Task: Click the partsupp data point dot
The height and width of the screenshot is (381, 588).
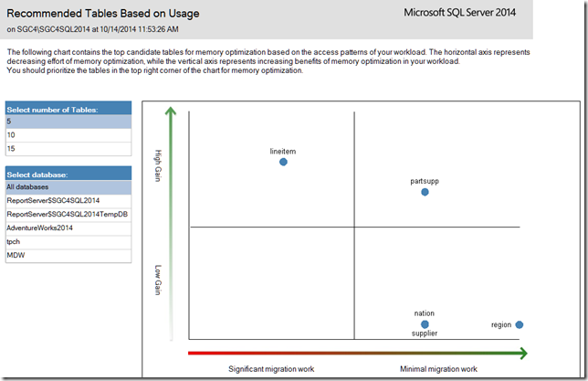Action: tap(425, 193)
